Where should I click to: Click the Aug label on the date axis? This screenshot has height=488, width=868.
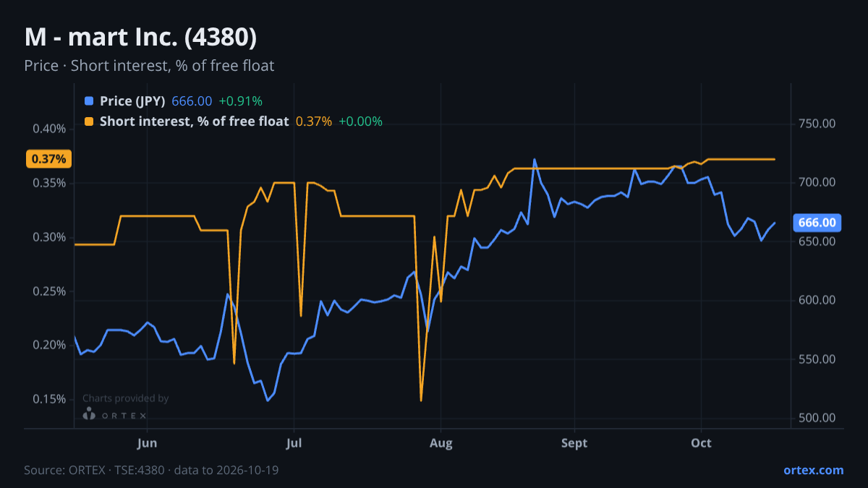pyautogui.click(x=441, y=442)
